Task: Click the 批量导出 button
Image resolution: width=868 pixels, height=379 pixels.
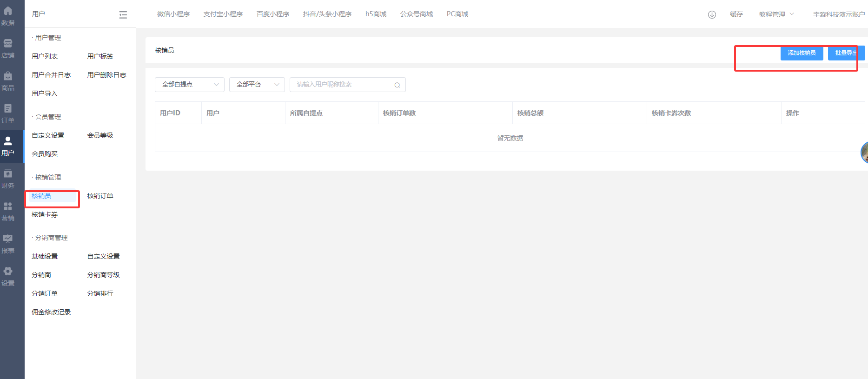Action: pos(846,53)
